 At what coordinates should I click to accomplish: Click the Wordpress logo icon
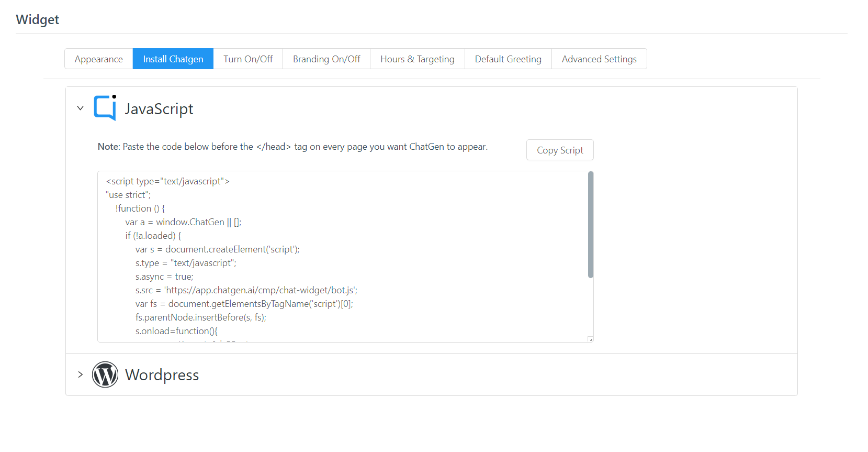[x=105, y=374]
